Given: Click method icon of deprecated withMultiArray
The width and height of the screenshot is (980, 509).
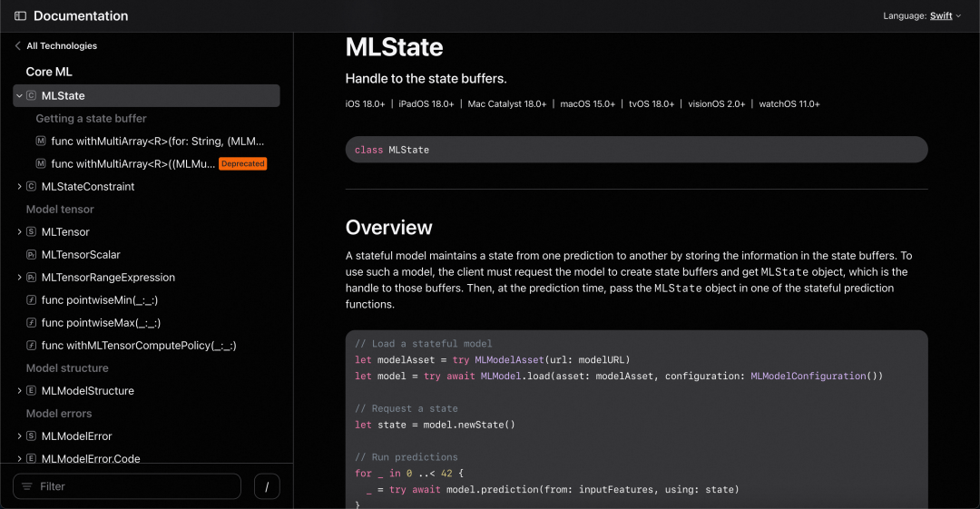Looking at the screenshot, I should pos(41,164).
